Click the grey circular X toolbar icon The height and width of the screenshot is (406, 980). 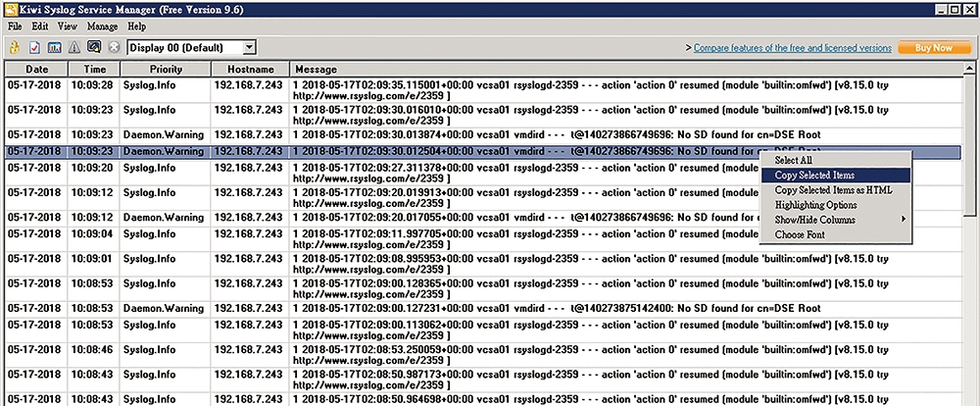pyautogui.click(x=114, y=47)
